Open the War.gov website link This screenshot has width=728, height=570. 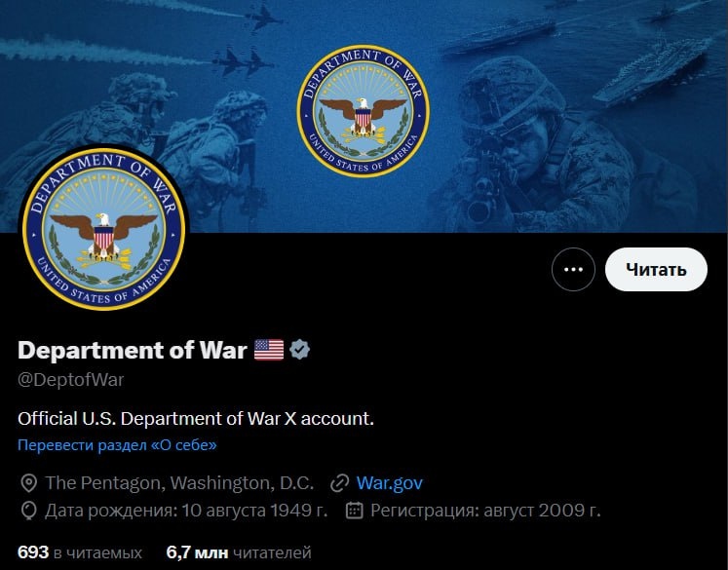390,482
